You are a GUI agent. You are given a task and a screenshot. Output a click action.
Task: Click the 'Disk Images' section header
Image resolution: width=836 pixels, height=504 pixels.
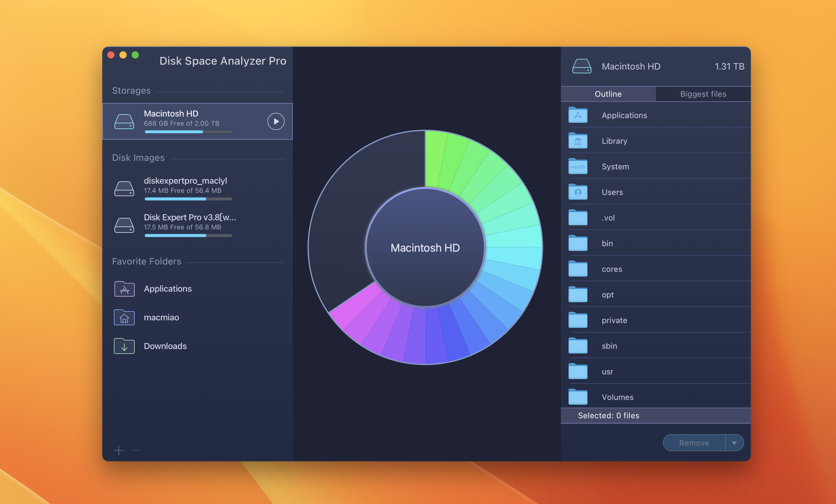pos(138,158)
